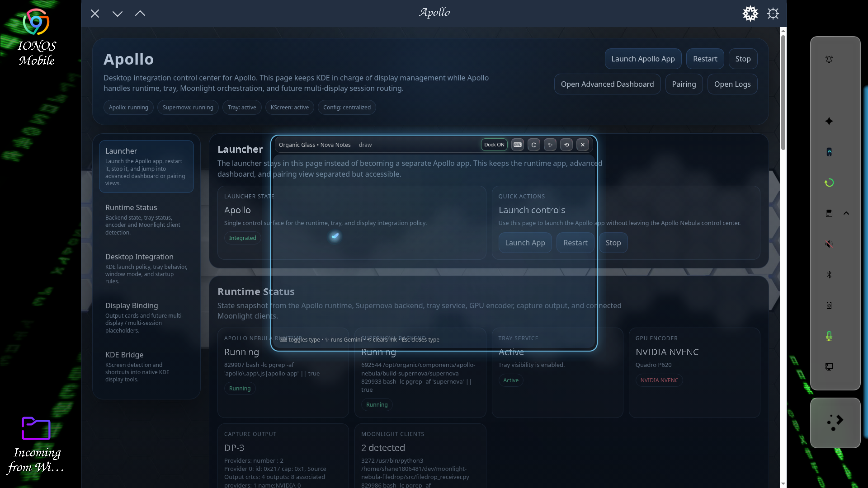Click the blue pen cursor dot in Nova Notes
Screen dimensions: 868x488
335,236
